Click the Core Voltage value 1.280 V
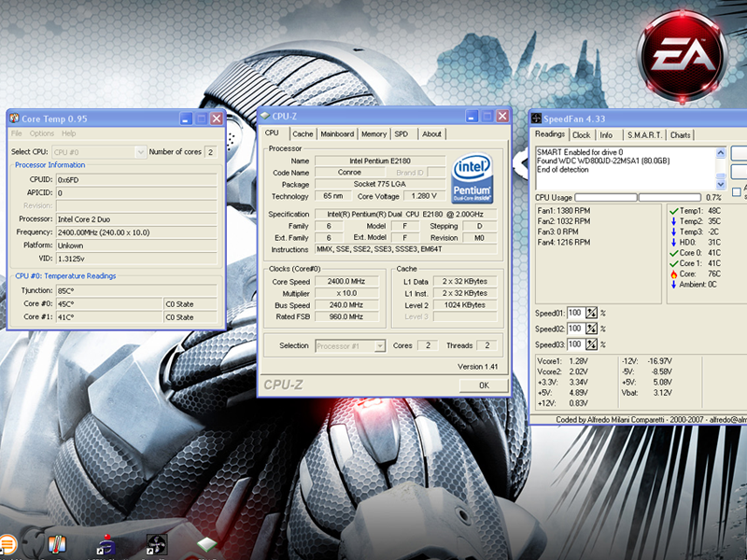Screen dimensions: 747x560 pyautogui.click(x=424, y=196)
